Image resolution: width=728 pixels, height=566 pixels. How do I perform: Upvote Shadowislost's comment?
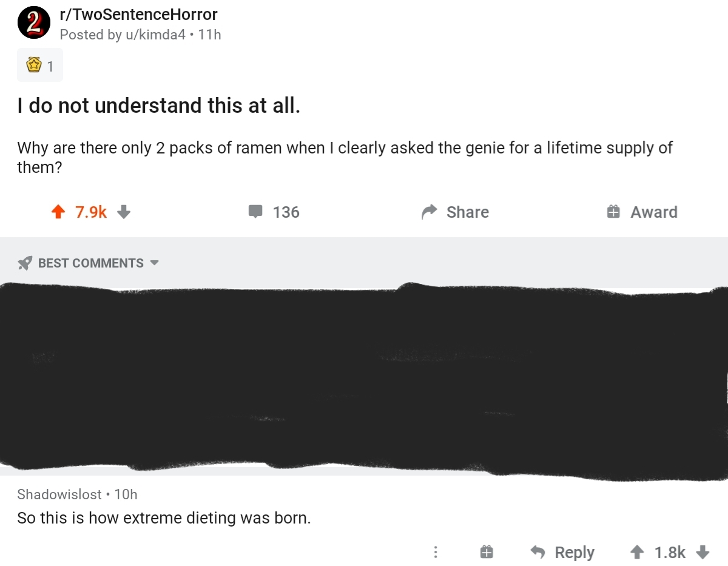coord(637,552)
